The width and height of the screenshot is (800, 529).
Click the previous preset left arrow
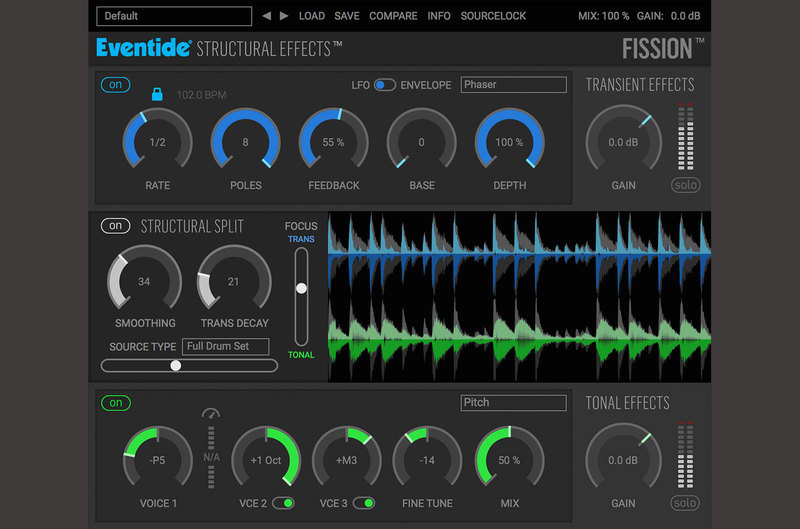click(266, 16)
